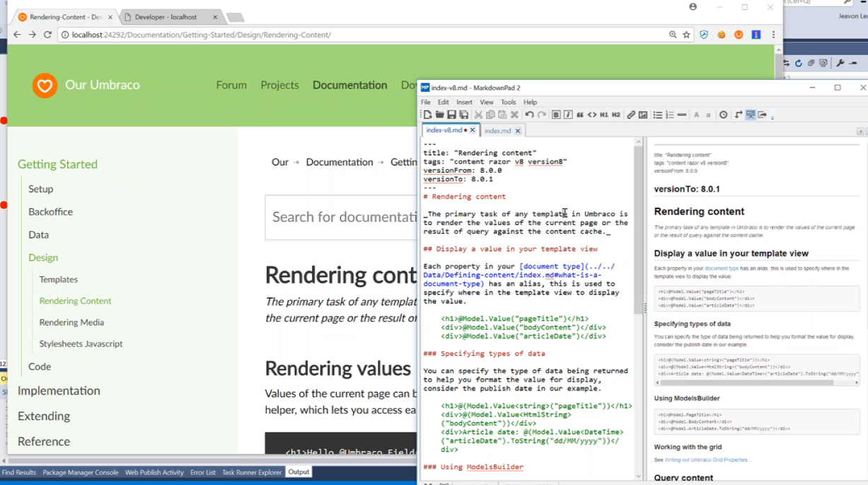
Task: Click the "document type" link in the preview pane
Action: point(722,269)
